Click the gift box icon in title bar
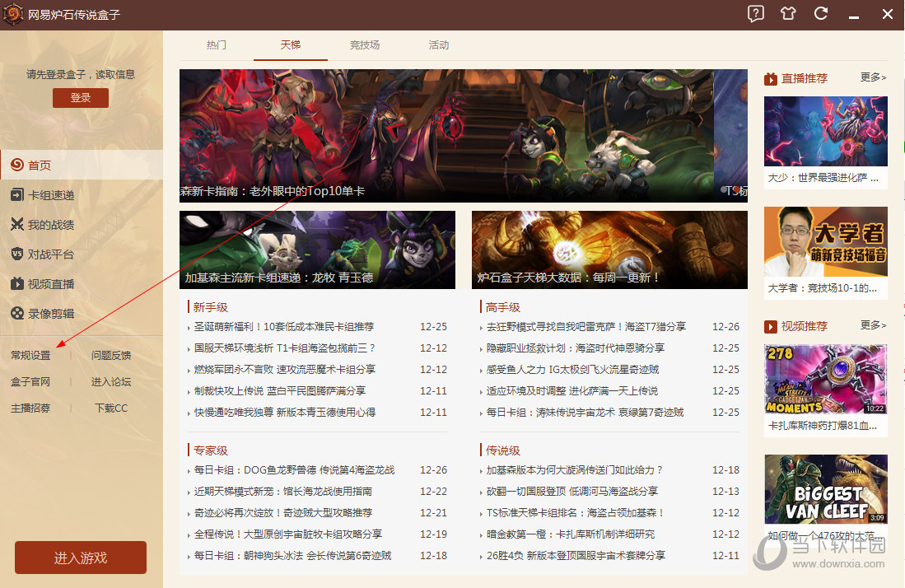The image size is (905, 588). point(788,14)
